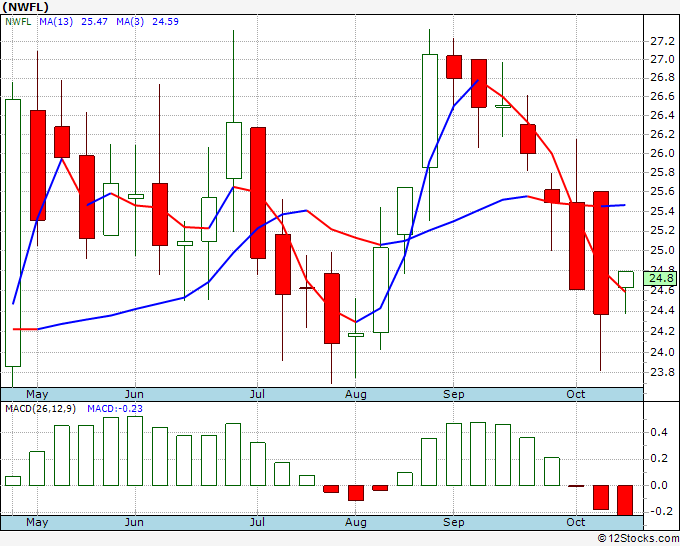Click the 24.2 price axis label

coord(662,331)
